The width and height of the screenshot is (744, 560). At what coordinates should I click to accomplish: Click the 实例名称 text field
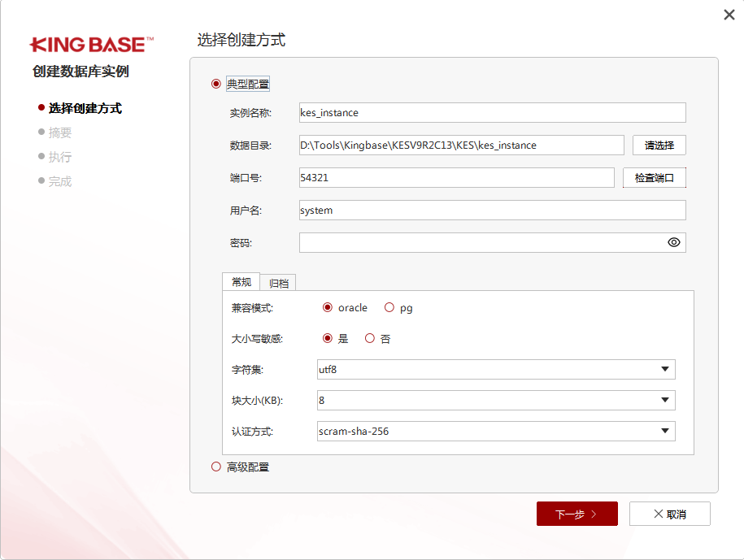point(492,112)
